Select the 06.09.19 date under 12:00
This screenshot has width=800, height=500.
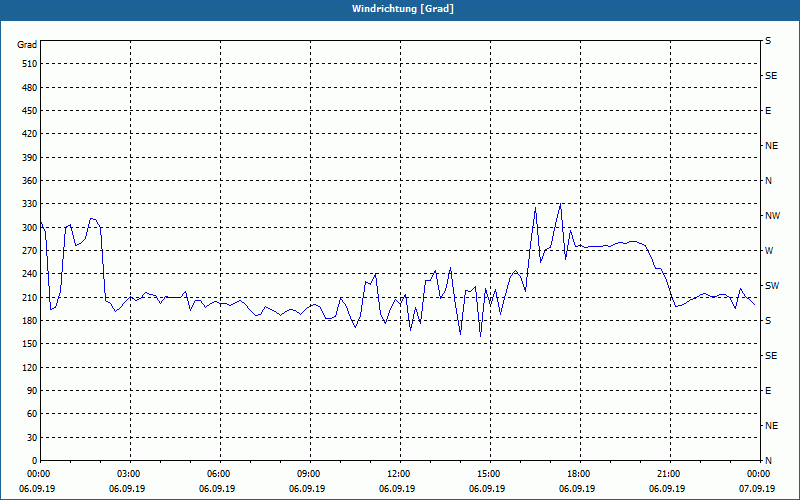pyautogui.click(x=397, y=489)
